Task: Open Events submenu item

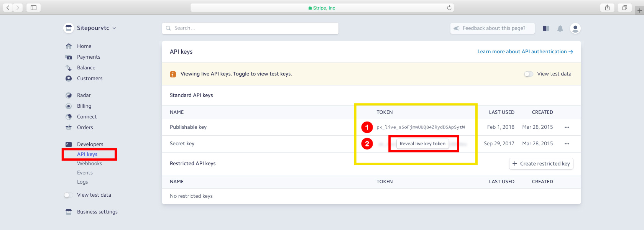Action: pos(85,173)
